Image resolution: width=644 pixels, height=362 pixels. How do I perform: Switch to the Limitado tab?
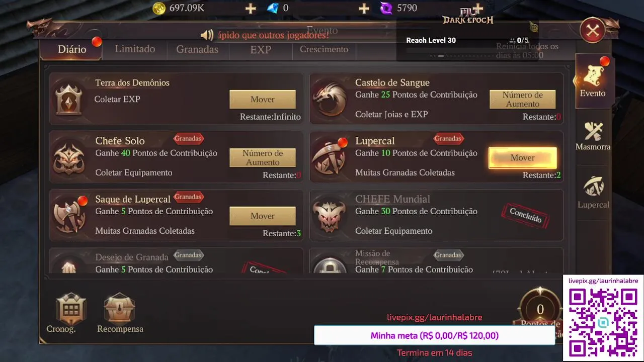pyautogui.click(x=135, y=49)
